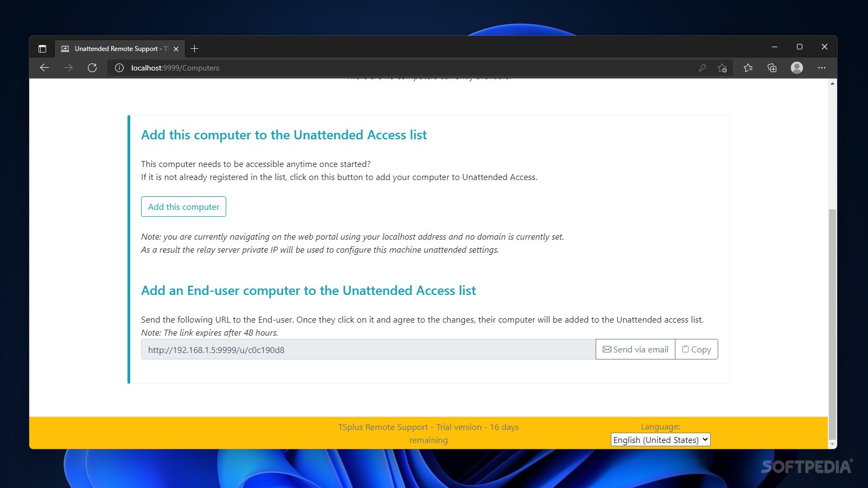Screen dimensions: 868x488
Task: Open the tab actions menu icon
Action: (42, 49)
